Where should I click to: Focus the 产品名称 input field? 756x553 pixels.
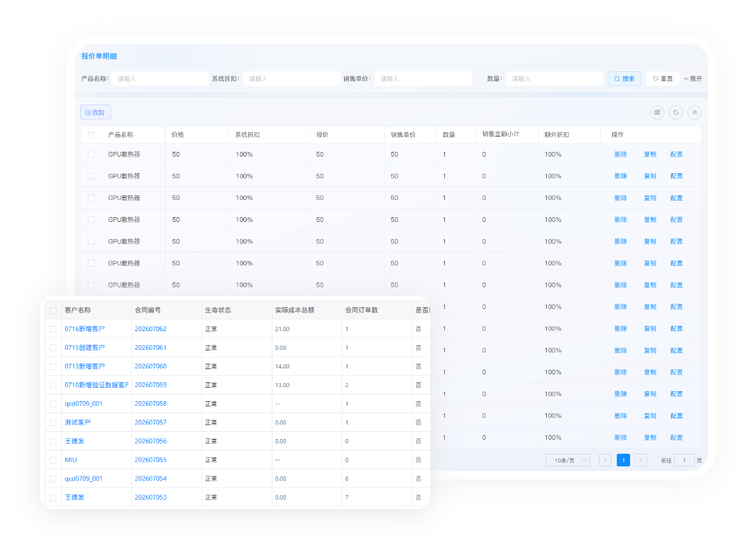point(160,79)
